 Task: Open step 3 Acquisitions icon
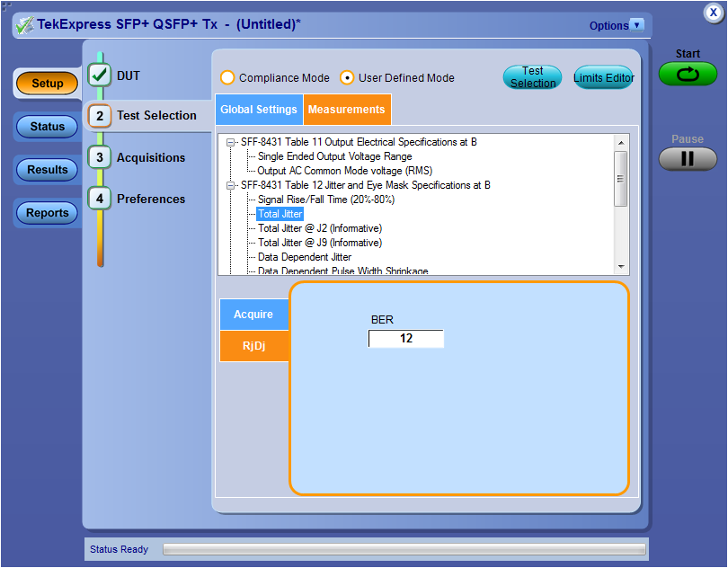[100, 157]
